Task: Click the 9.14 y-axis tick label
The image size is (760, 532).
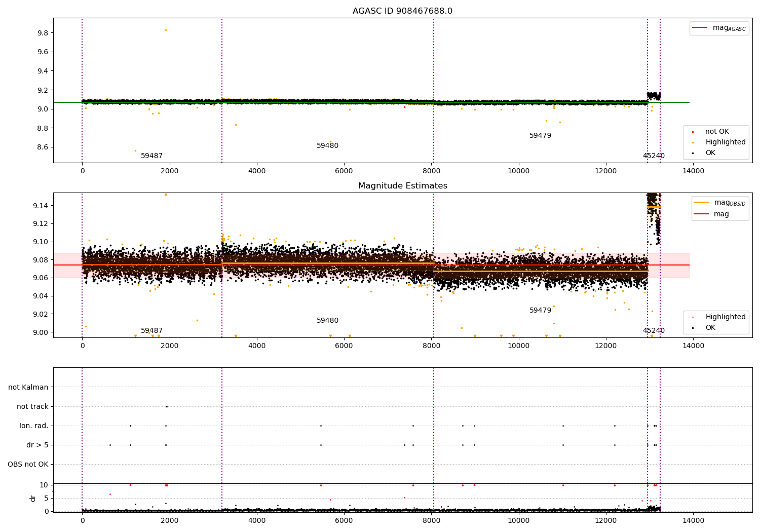Action: [40, 206]
